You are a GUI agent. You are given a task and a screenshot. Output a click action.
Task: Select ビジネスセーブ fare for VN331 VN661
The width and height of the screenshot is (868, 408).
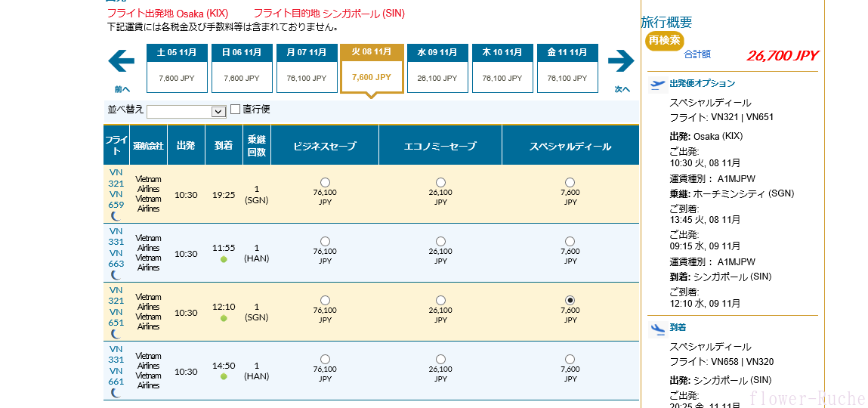[x=325, y=359]
